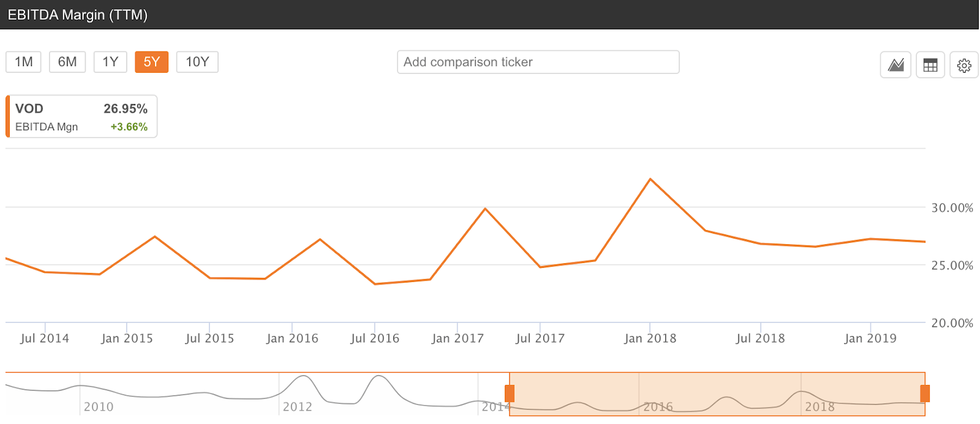The width and height of the screenshot is (980, 424).
Task: Select the 1M time range
Action: (x=23, y=62)
